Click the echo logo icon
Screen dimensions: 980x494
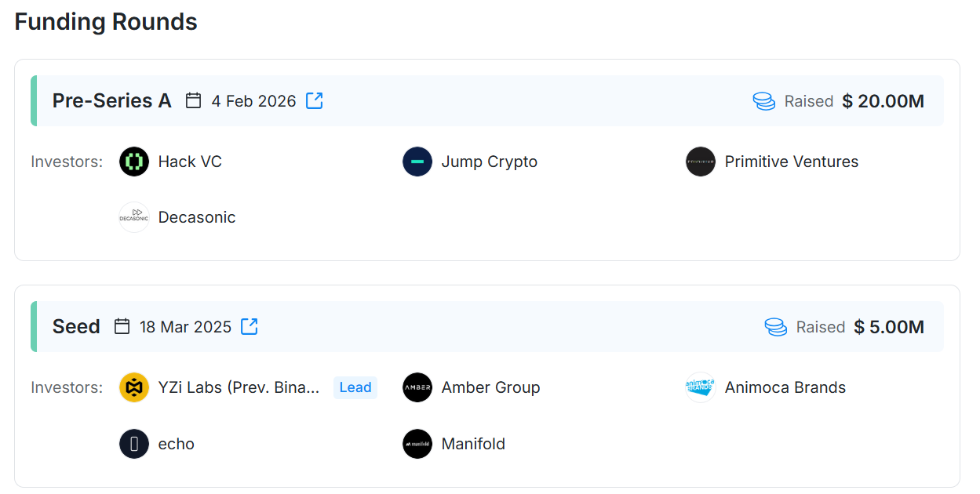[x=134, y=444]
